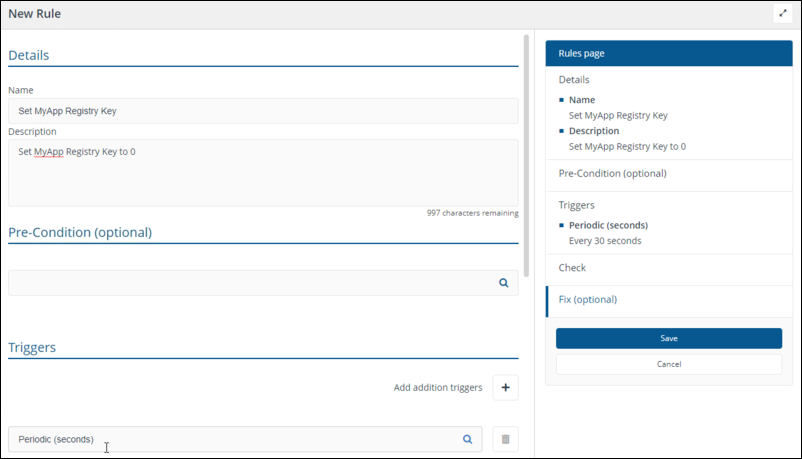Click into the Description text area

click(262, 171)
